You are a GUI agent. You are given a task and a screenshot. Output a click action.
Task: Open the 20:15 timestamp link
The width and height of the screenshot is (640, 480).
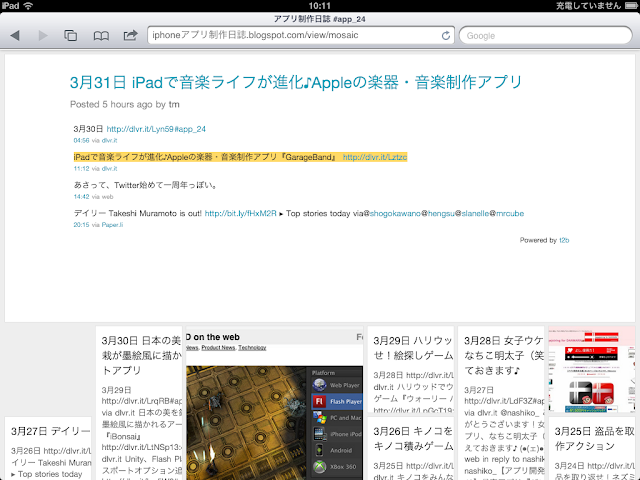point(81,225)
